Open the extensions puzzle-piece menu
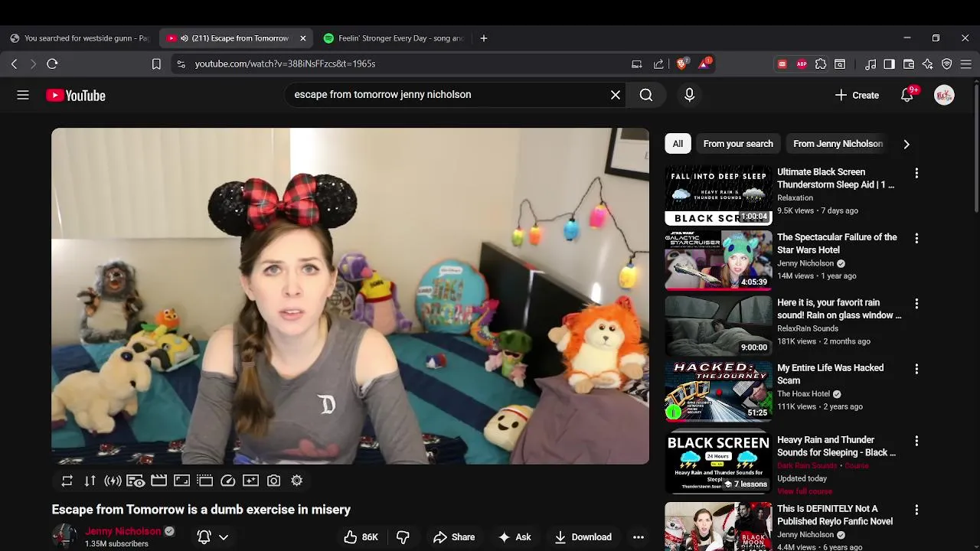Screen dimensions: 980x551 coord(821,64)
